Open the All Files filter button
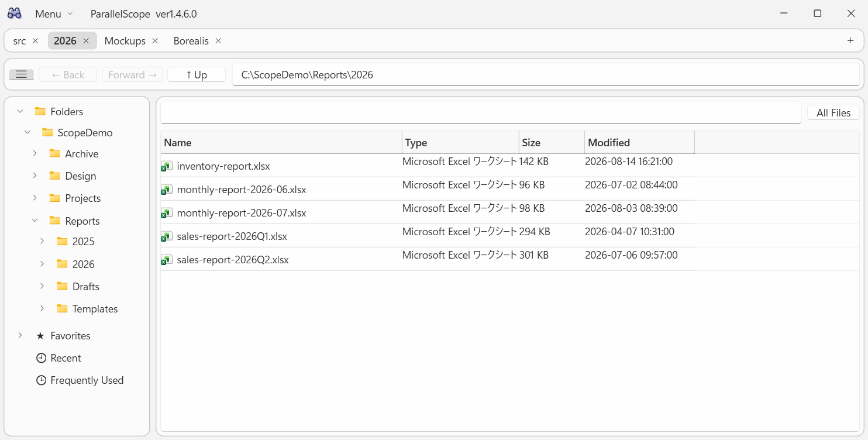The height and width of the screenshot is (440, 868). point(833,112)
